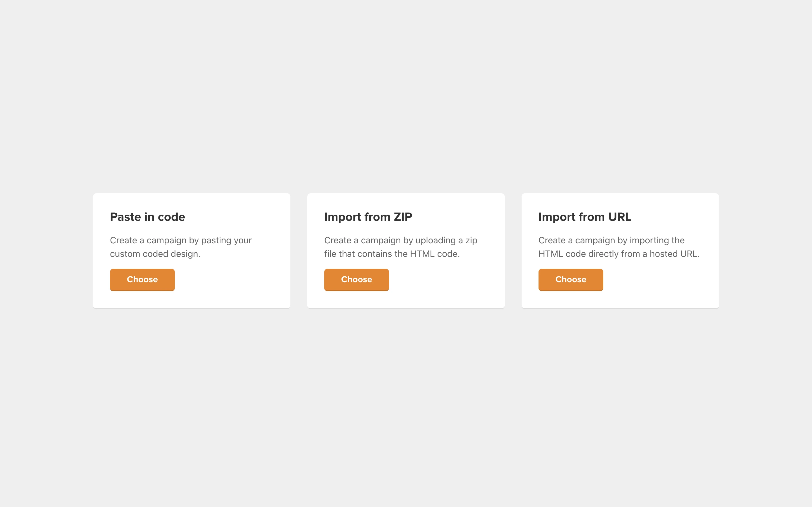The height and width of the screenshot is (507, 812).
Task: Click the "Paste in code" heading
Action: coord(147,217)
